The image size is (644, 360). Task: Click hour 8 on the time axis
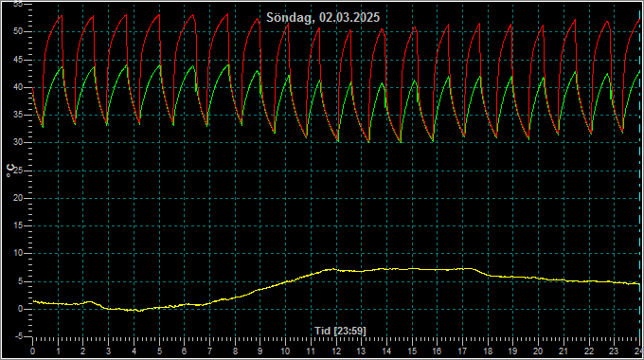tap(235, 351)
